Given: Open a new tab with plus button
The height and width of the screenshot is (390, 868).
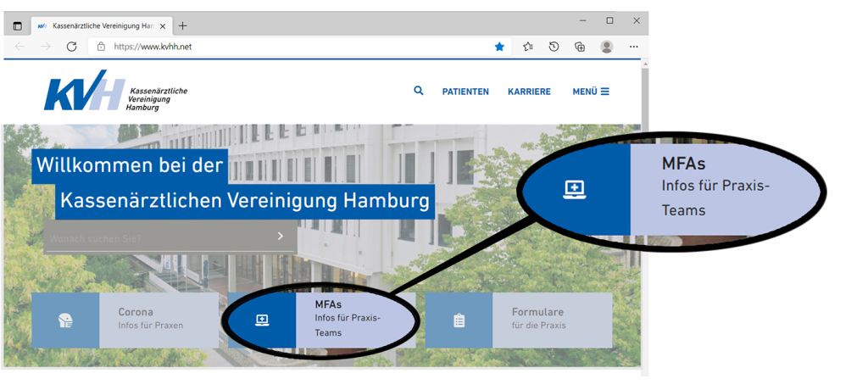Looking at the screenshot, I should pyautogui.click(x=183, y=26).
